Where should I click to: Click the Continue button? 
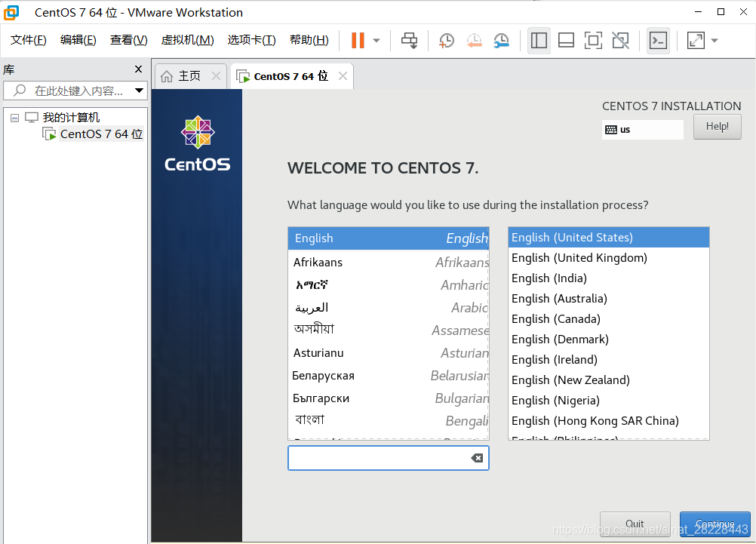[715, 524]
